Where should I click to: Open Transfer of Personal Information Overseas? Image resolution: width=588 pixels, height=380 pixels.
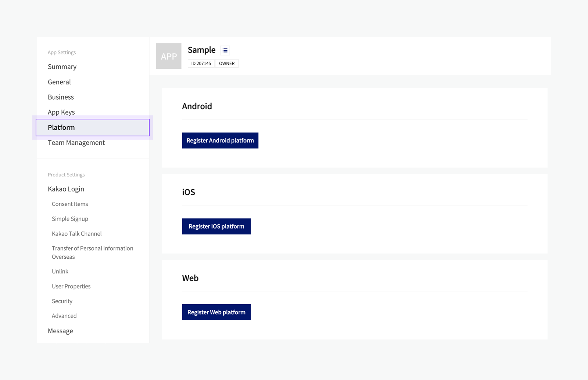coord(92,252)
